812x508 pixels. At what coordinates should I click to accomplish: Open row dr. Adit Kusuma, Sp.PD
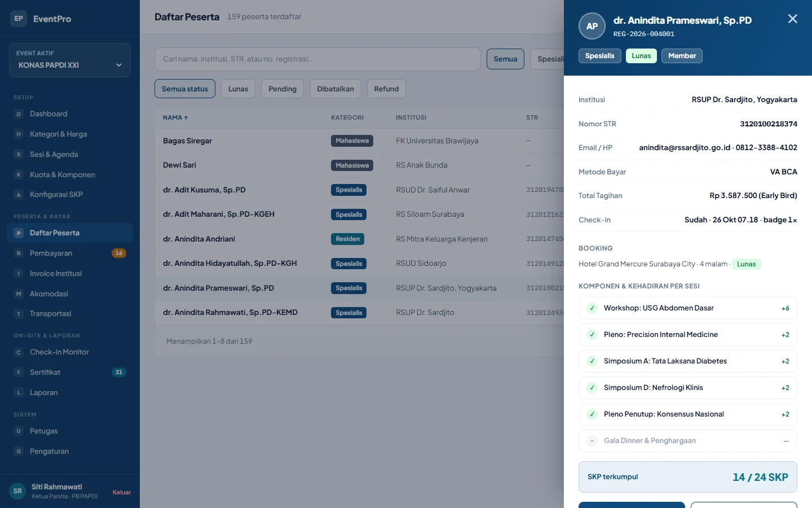tap(360, 190)
